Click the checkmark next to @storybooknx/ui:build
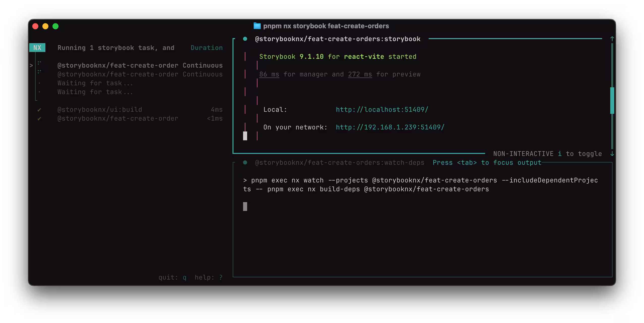Image resolution: width=644 pixels, height=323 pixels. coord(39,110)
